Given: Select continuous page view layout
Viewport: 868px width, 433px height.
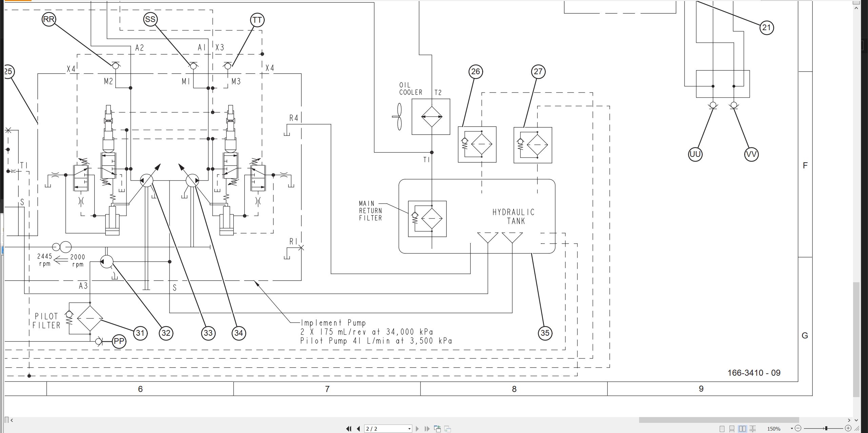Looking at the screenshot, I should pyautogui.click(x=732, y=429).
